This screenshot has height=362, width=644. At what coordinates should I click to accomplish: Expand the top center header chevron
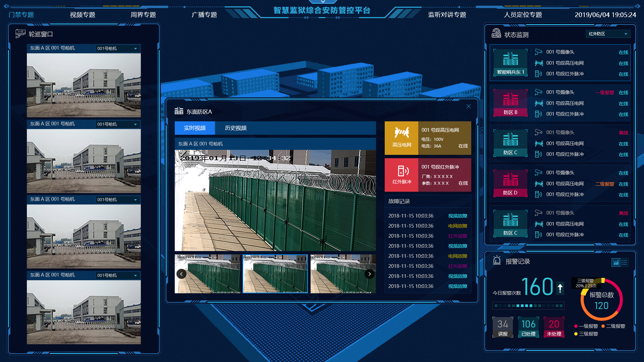323,2
